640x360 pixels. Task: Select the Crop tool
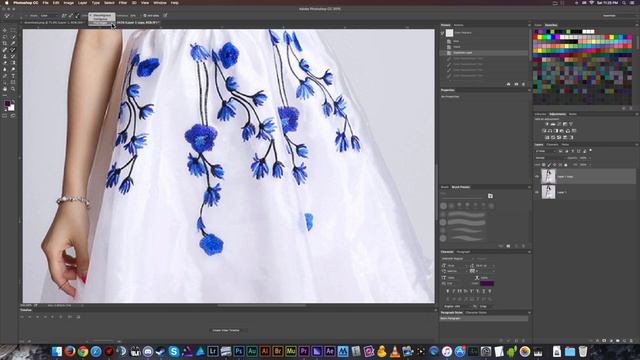coord(4,43)
